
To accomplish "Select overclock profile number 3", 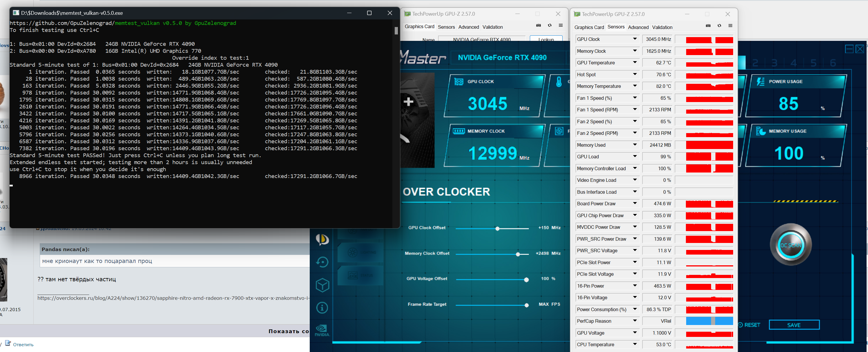I will point(774,63).
